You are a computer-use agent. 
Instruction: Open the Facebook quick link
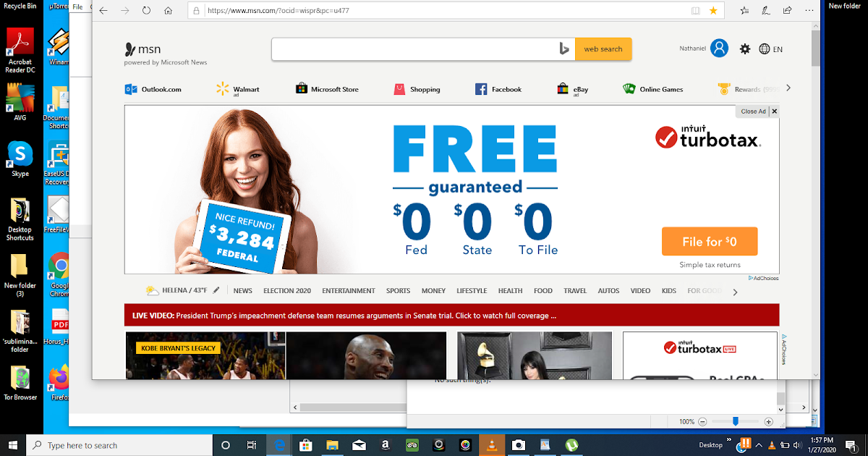(x=498, y=89)
